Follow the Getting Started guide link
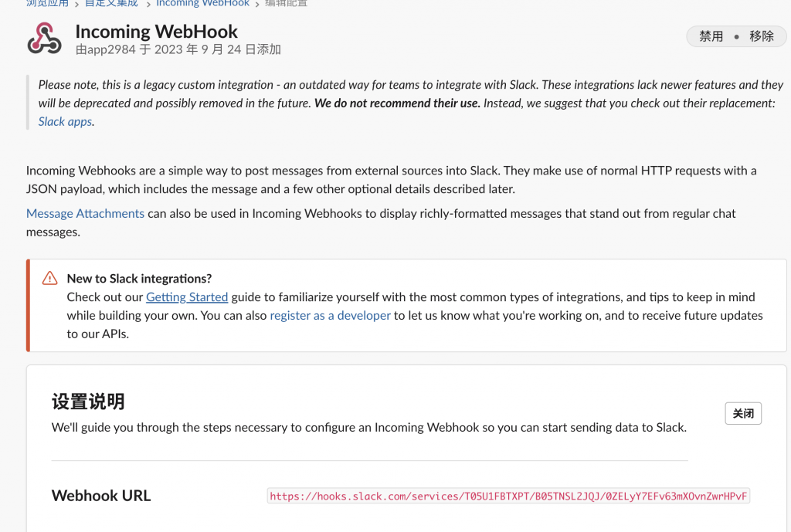The image size is (791, 532). point(187,296)
